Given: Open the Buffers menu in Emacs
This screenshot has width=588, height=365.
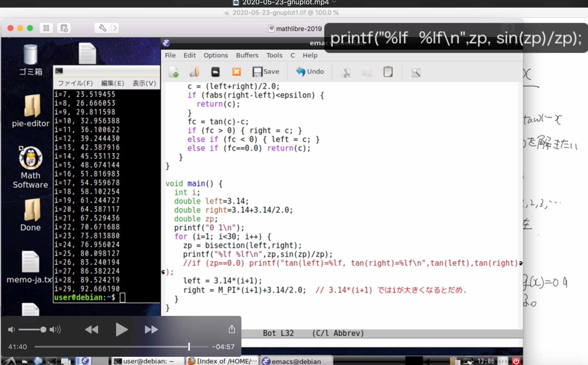Looking at the screenshot, I should tap(247, 55).
